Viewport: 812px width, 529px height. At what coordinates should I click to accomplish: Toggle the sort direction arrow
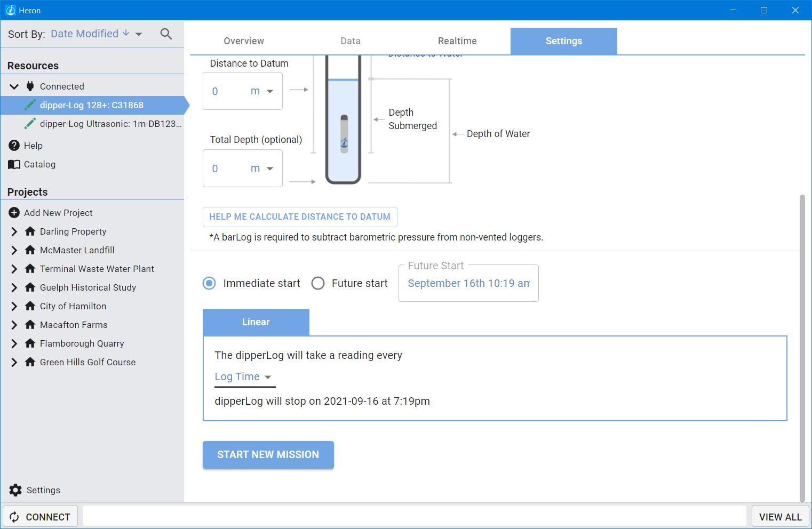coord(126,33)
